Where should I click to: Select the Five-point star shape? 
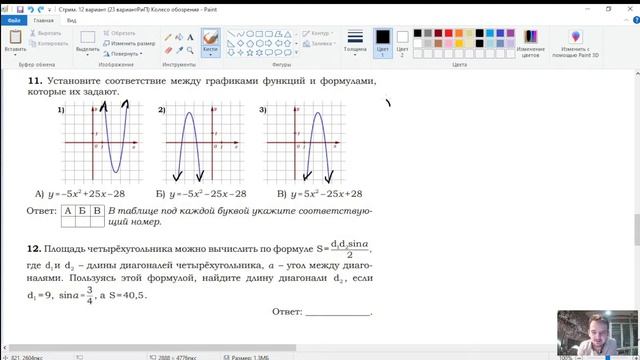tap(250, 53)
